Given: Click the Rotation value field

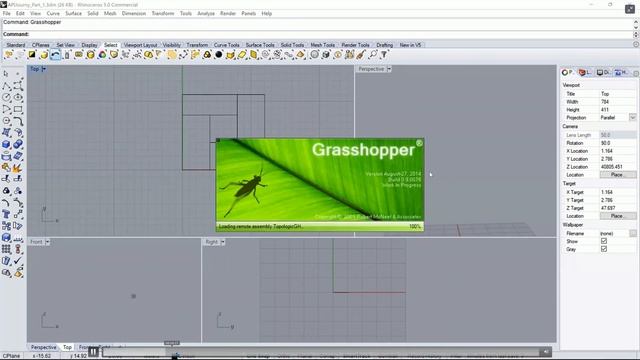Looking at the screenshot, I should [618, 143].
